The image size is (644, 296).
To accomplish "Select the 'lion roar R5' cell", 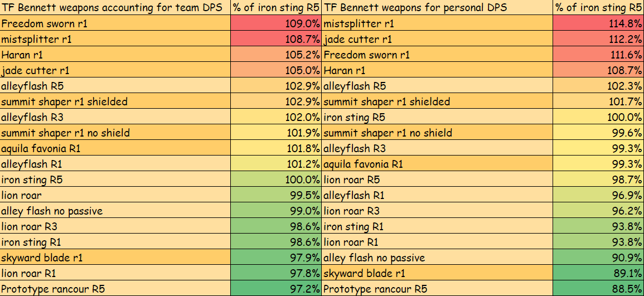I will pyautogui.click(x=437, y=179).
